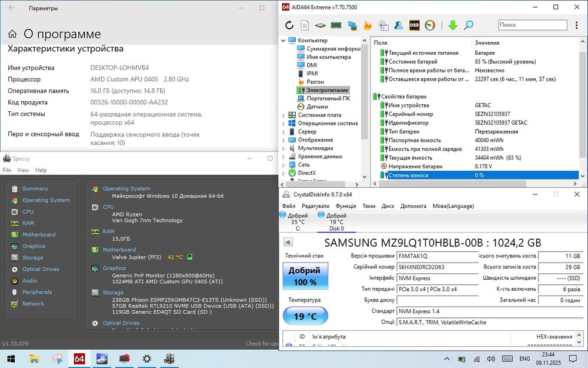Viewport: 588px width, 368px height.
Task: Open the AIDA64 OSD panel icon
Action: tap(415, 25)
